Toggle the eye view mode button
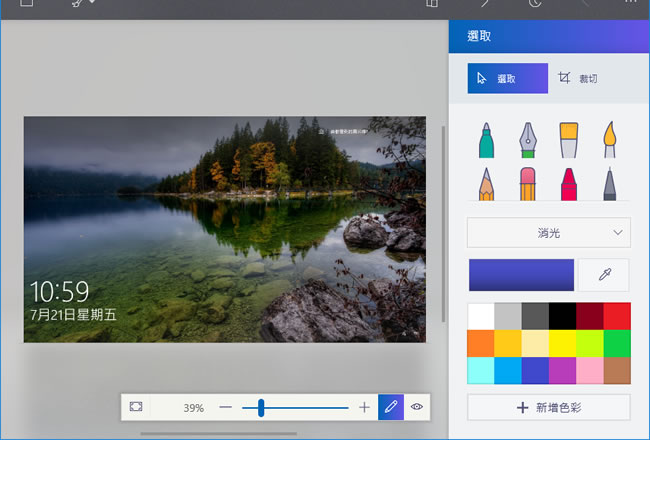The height and width of the screenshot is (481, 650). point(417,407)
